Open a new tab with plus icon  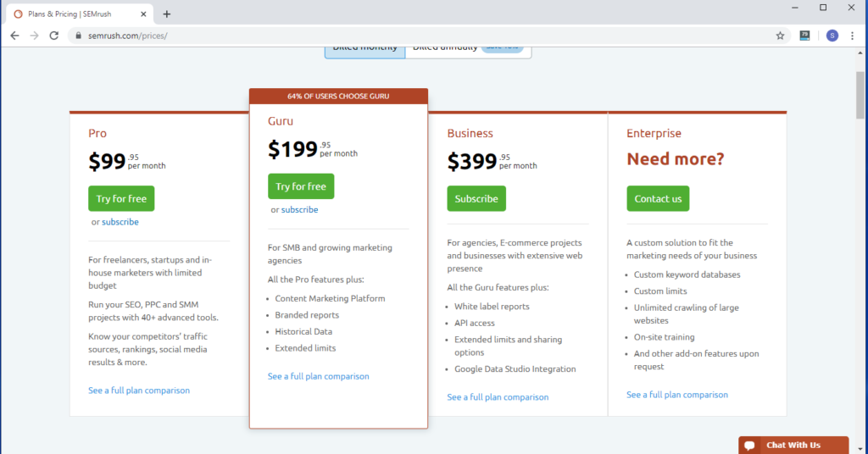pyautogui.click(x=167, y=14)
